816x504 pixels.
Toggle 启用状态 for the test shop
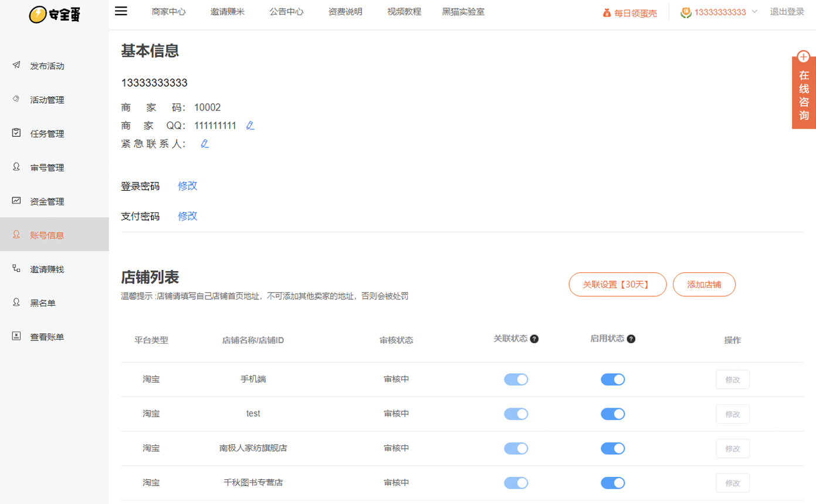point(612,414)
